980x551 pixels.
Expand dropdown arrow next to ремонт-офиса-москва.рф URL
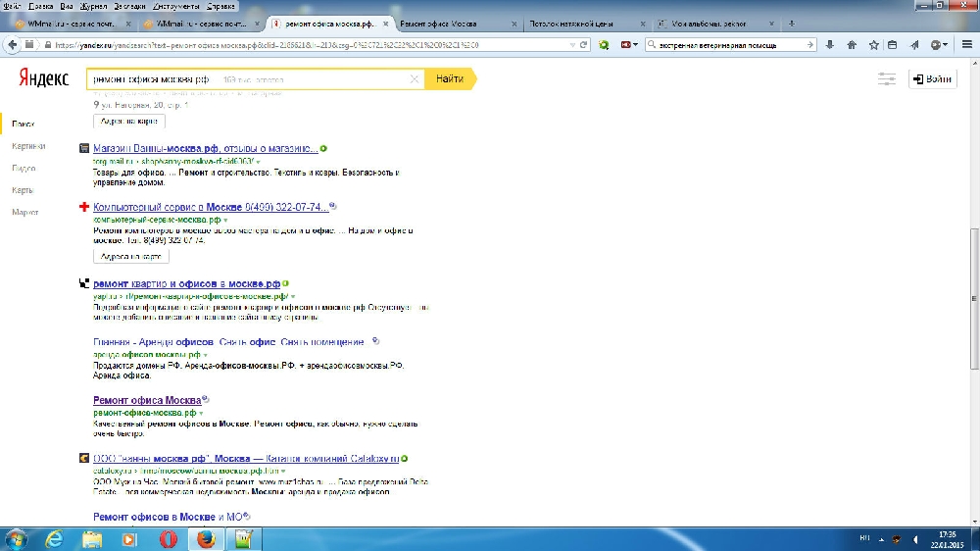tap(201, 414)
